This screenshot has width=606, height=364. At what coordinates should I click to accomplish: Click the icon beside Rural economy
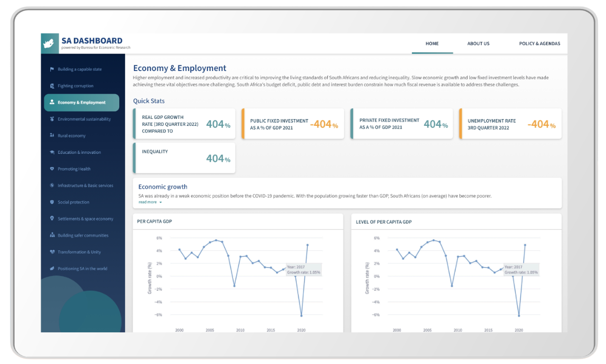pos(52,135)
